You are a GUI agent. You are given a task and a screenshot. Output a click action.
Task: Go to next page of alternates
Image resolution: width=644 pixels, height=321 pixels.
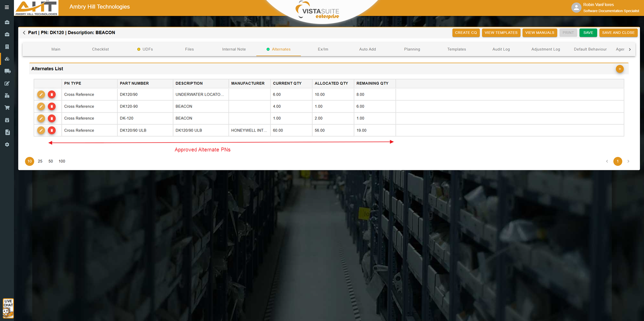click(628, 161)
